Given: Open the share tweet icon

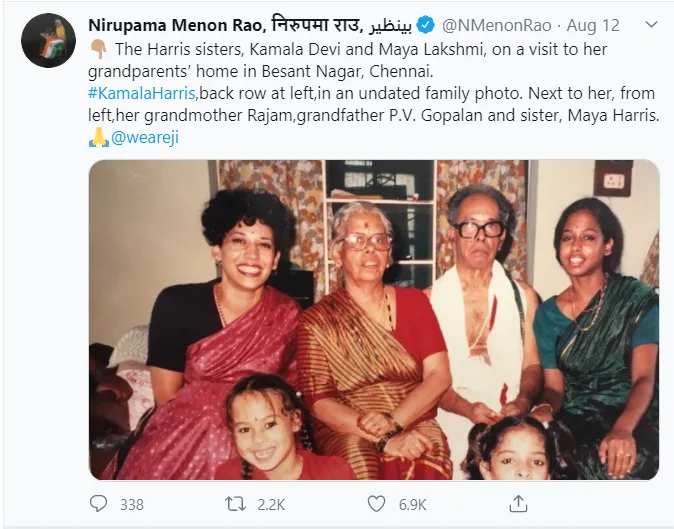Looking at the screenshot, I should [x=515, y=504].
